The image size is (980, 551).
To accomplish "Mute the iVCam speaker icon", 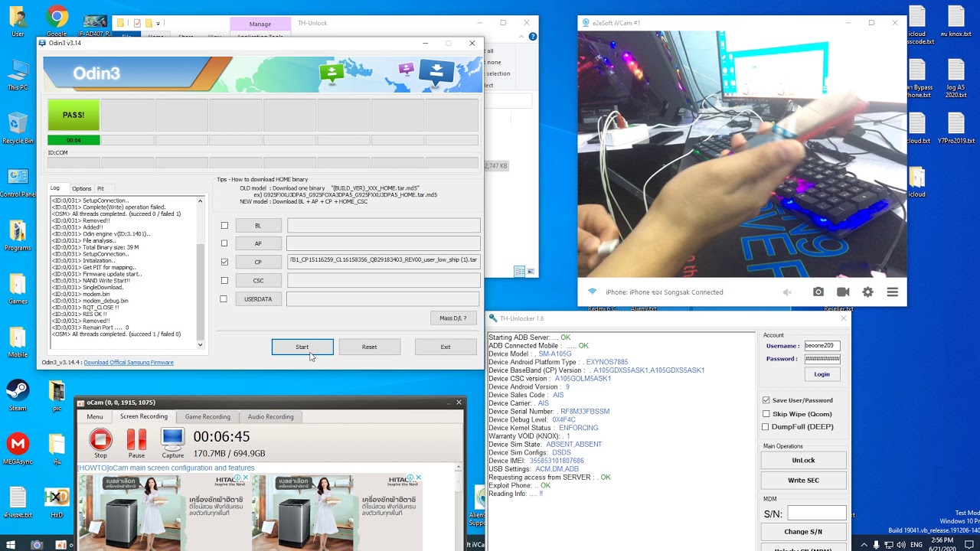I will click(787, 292).
